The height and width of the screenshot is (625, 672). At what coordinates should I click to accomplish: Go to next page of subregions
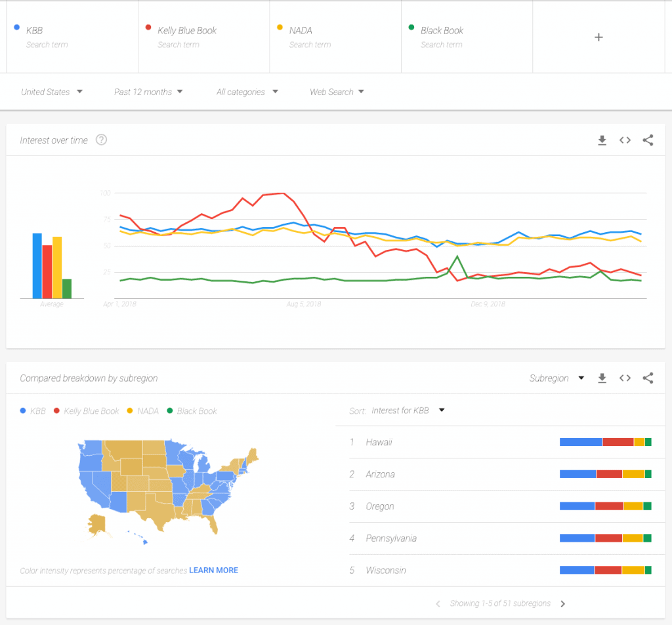(562, 603)
